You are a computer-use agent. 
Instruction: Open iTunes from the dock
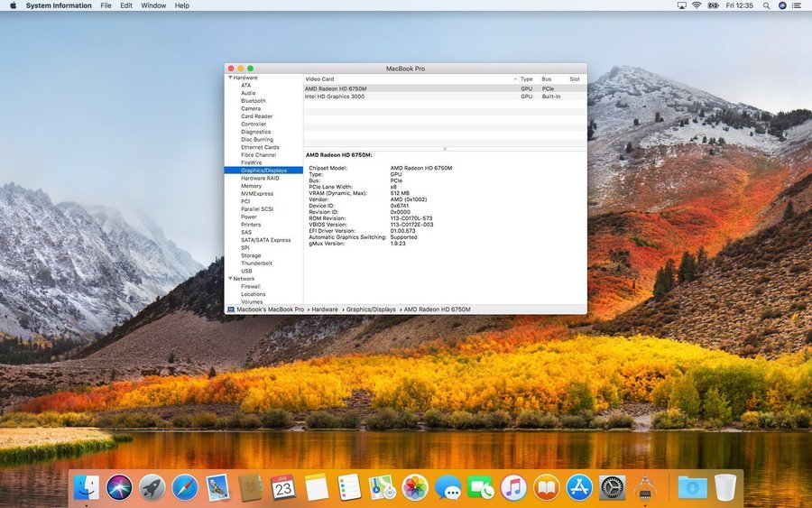point(513,488)
